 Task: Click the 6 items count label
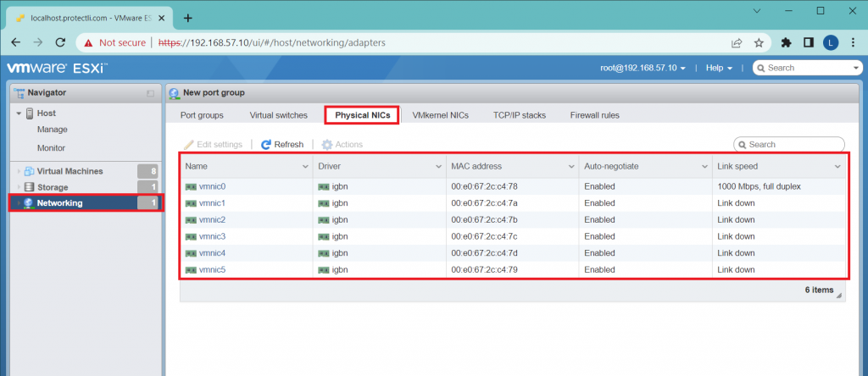tap(819, 290)
